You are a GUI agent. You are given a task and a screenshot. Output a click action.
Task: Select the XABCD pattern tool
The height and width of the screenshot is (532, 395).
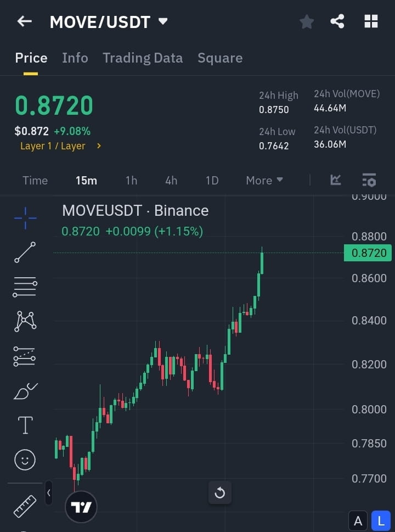[25, 321]
